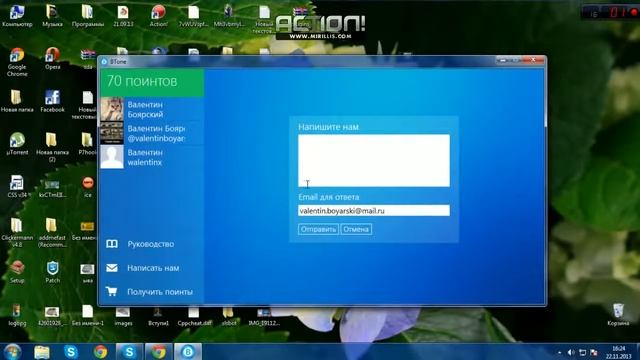Select the @valentinboyar account thumbnail
This screenshot has height=360, width=640.
coord(112,133)
